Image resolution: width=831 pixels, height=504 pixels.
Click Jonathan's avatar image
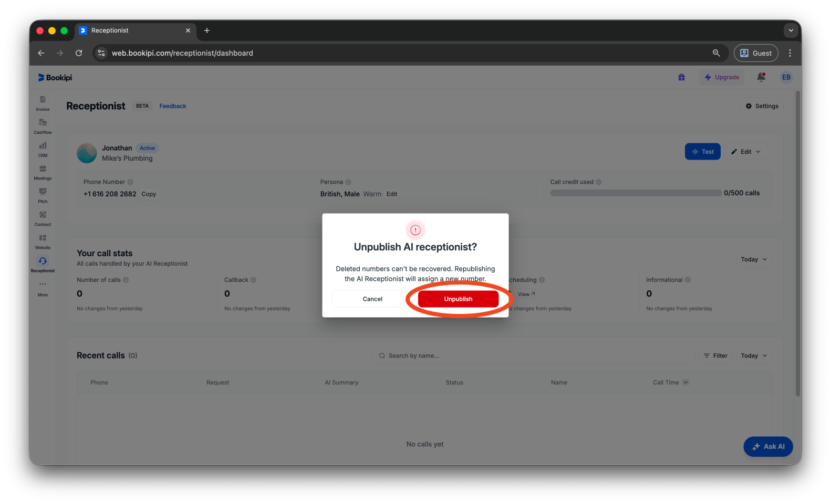(87, 153)
